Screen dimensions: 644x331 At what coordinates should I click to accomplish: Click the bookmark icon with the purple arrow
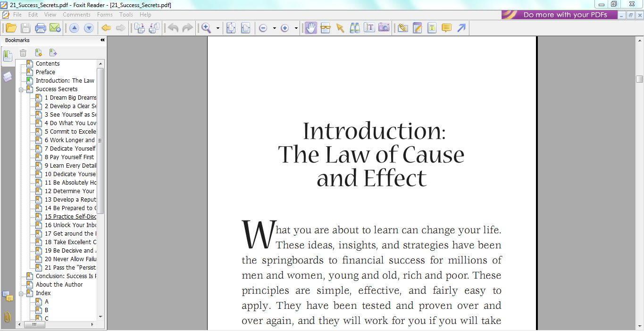point(53,53)
